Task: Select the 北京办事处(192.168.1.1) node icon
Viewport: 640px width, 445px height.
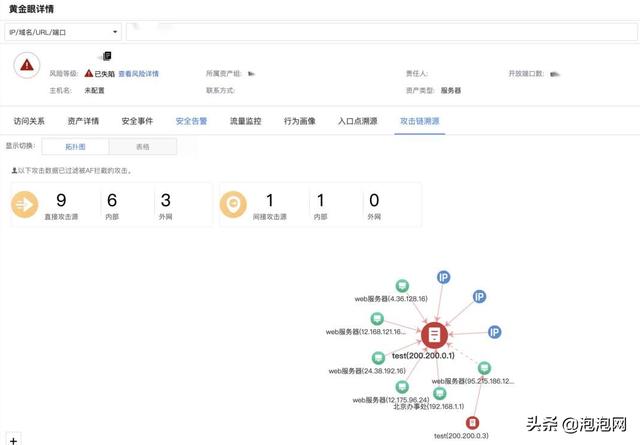Action: [x=440, y=393]
